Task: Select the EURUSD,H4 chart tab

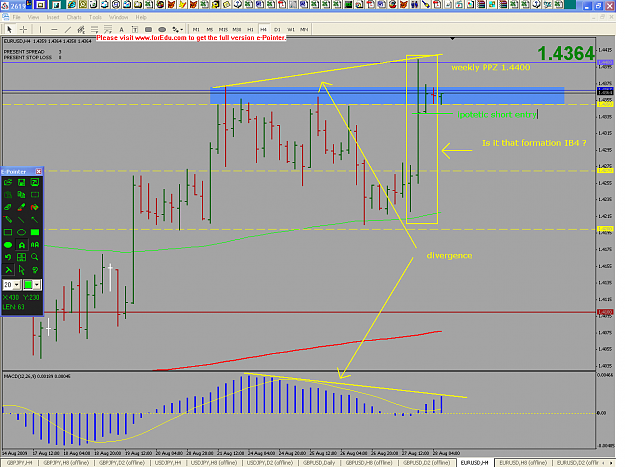Action: coord(474,463)
